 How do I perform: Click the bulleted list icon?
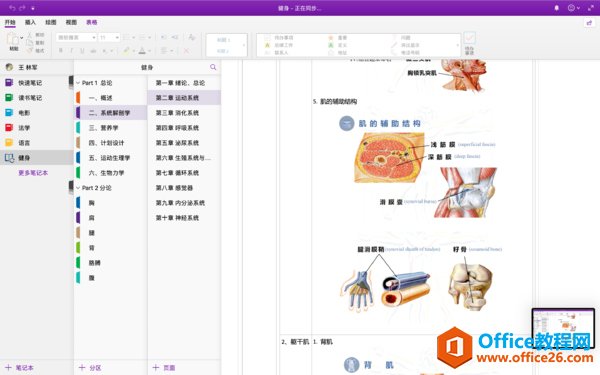tap(126, 38)
